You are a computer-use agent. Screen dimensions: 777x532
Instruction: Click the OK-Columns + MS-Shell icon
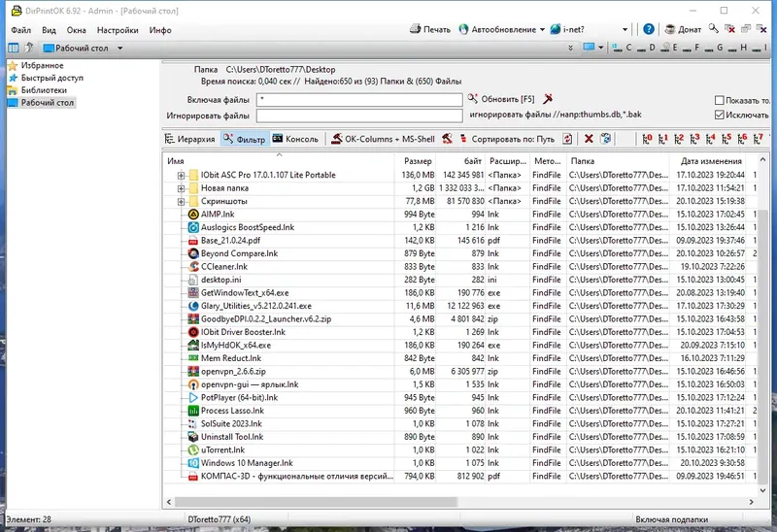click(336, 139)
